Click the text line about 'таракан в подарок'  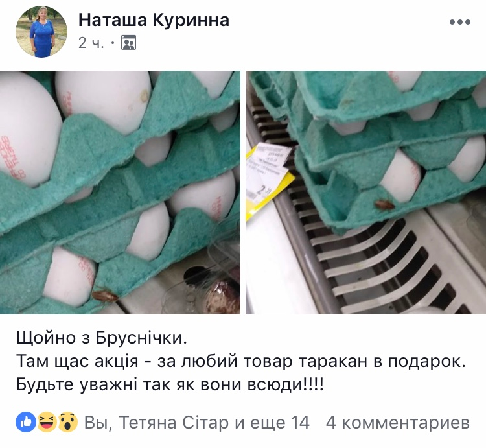pyautogui.click(x=241, y=361)
